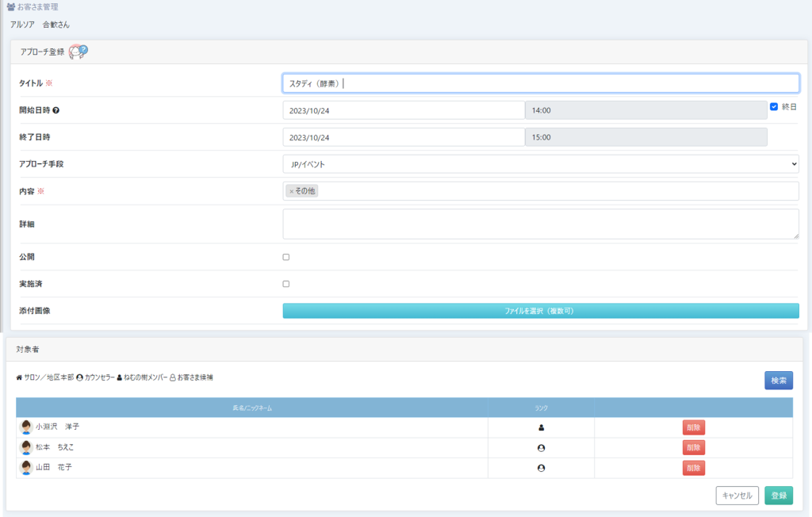This screenshot has height=517, width=812.
Task: Click the rank icon for 小瀬沢 洋子
Action: point(541,427)
